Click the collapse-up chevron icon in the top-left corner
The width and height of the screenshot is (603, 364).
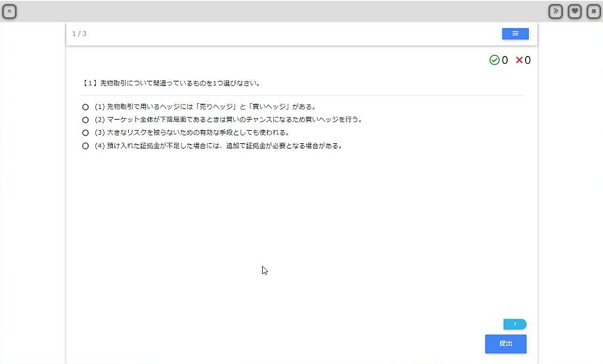(10, 12)
